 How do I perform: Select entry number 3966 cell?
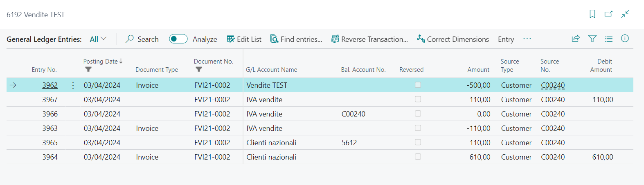(x=50, y=114)
